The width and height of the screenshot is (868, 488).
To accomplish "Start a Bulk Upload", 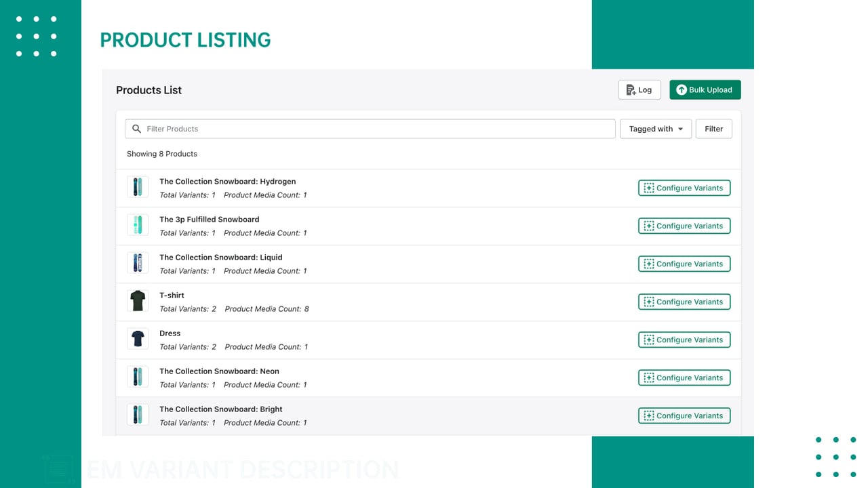I will [705, 90].
